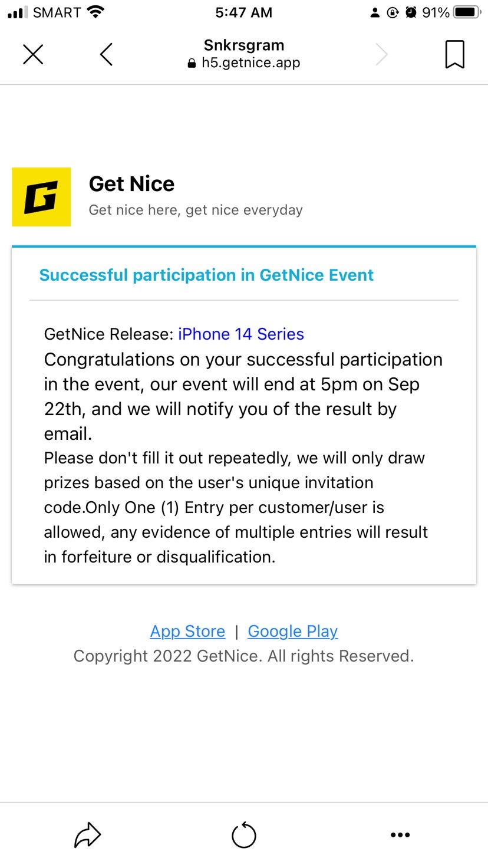The image size is (488, 868).
Task: Go back using the left chevron
Action: pos(106,54)
